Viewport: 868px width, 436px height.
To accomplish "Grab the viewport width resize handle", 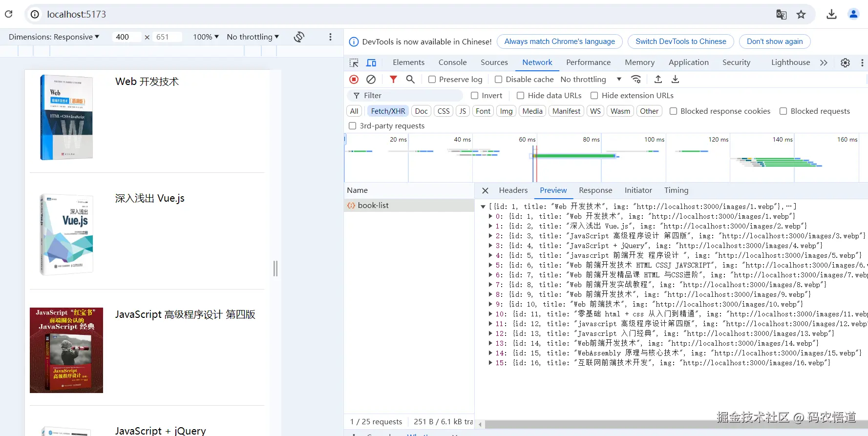I will 275,268.
